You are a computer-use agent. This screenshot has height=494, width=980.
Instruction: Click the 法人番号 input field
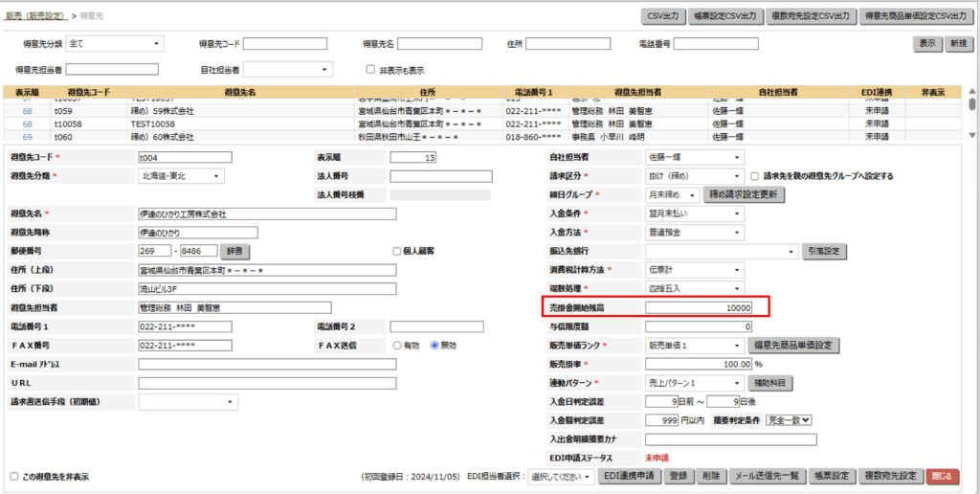point(440,176)
